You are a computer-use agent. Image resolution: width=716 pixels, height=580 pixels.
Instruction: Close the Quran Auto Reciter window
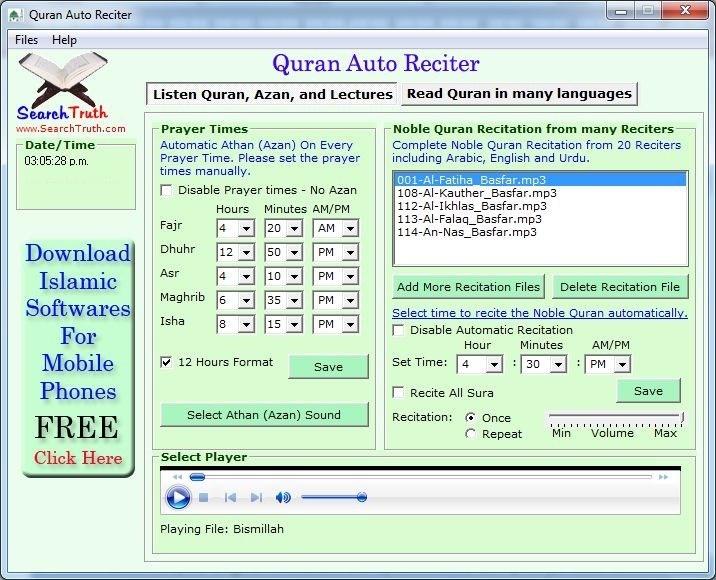[685, 11]
